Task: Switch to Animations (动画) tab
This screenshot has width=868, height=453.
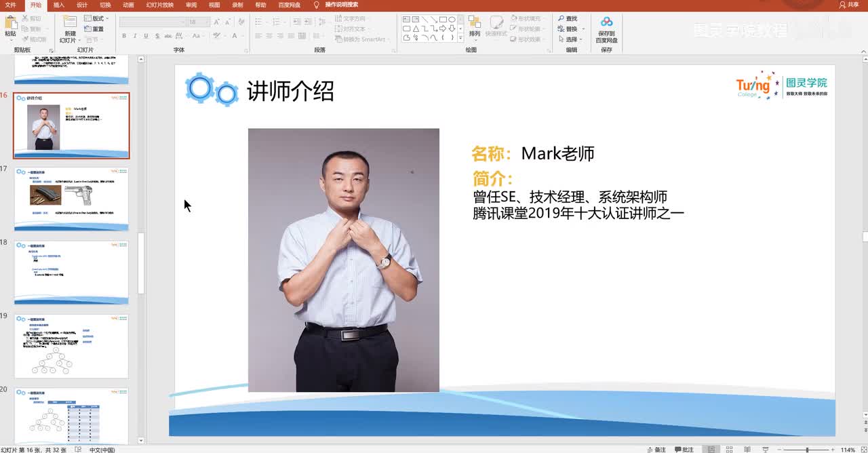Action: pyautogui.click(x=128, y=5)
